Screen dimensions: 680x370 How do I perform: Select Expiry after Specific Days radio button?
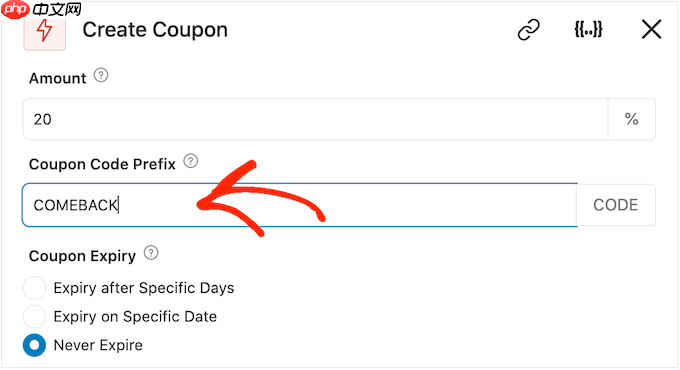[34, 288]
